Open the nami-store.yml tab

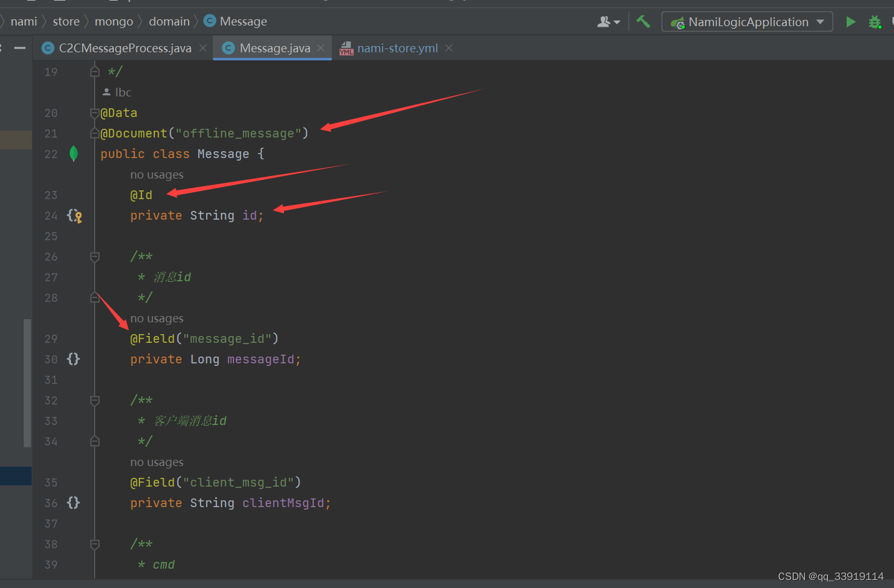(397, 48)
